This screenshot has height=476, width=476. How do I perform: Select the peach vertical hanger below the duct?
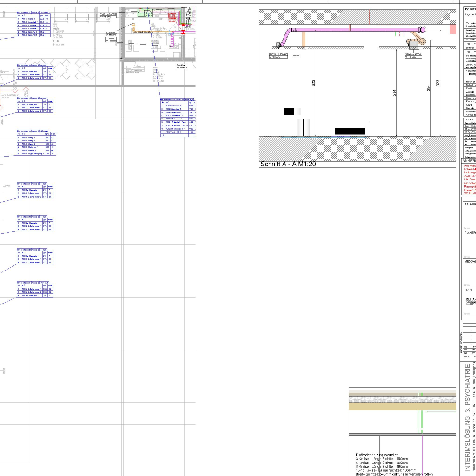click(303, 39)
